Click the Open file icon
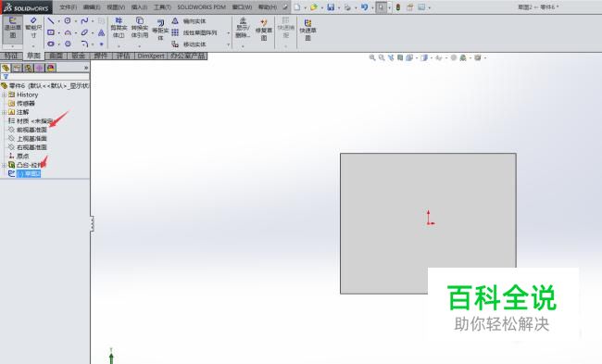This screenshot has height=364, width=602. pyautogui.click(x=314, y=6)
